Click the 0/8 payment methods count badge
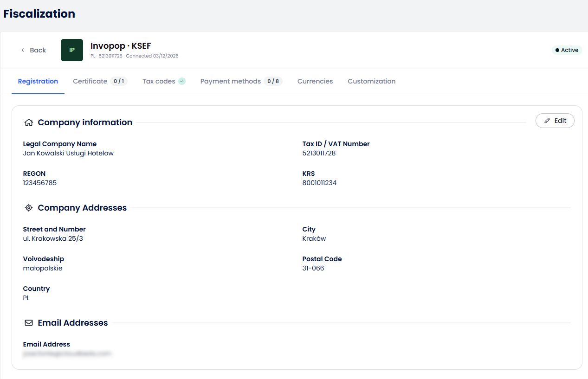The height and width of the screenshot is (379, 588). (273, 81)
